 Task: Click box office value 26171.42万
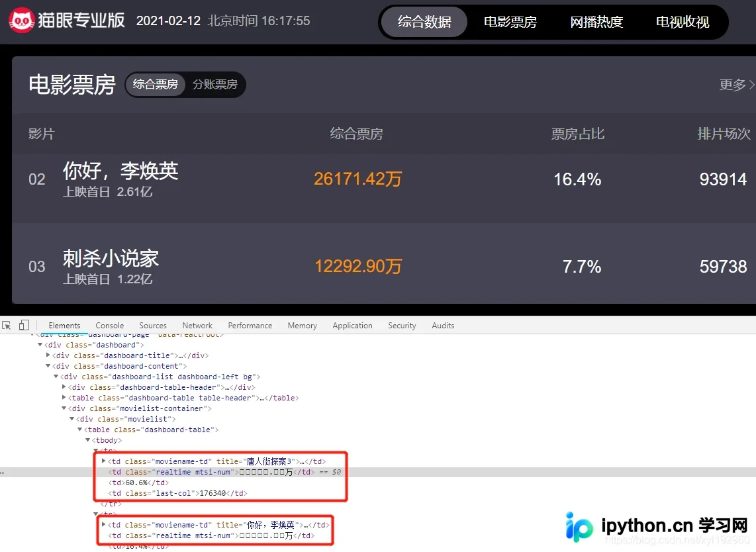[357, 179]
